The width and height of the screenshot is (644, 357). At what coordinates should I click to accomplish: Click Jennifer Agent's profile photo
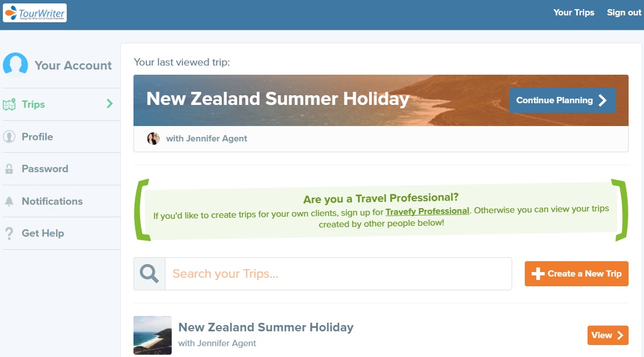[153, 138]
